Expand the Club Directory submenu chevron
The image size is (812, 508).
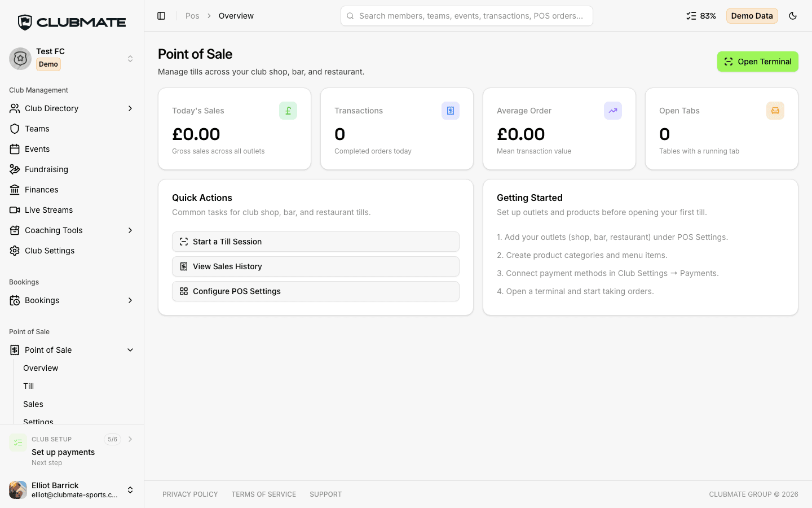click(130, 108)
